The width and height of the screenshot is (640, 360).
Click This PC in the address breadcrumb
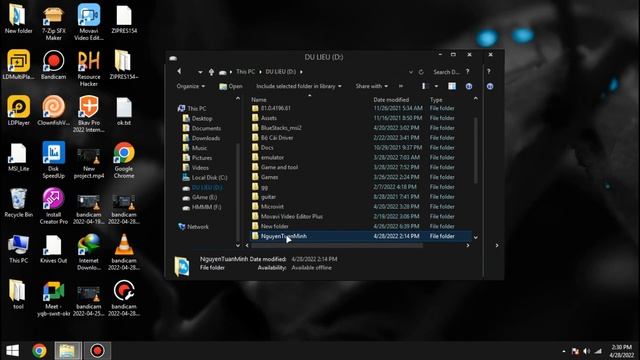click(245, 71)
